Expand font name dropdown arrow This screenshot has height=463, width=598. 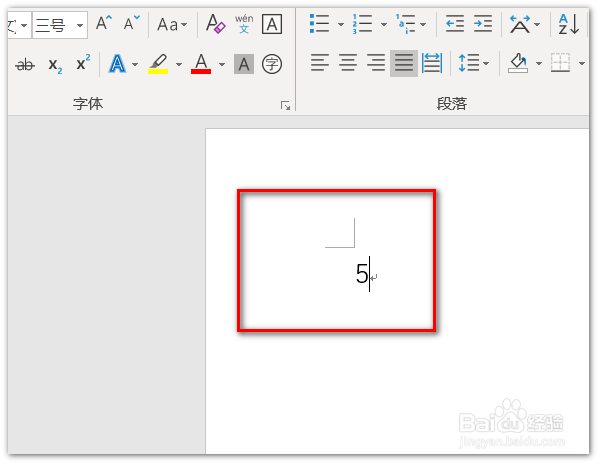tap(24, 25)
